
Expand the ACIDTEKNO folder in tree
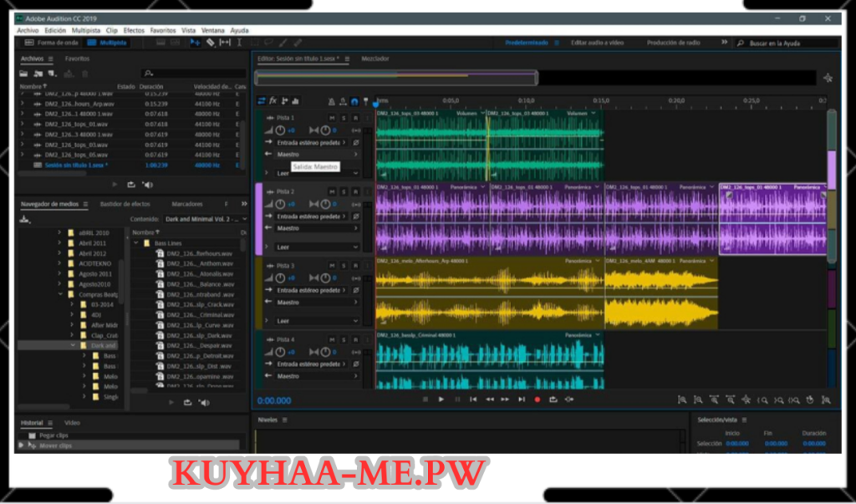click(60, 263)
